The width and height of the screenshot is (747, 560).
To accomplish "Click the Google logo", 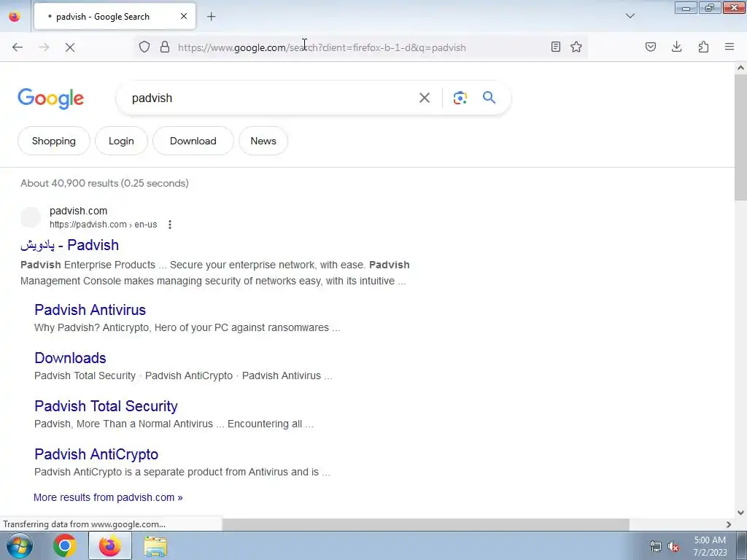I will (51, 98).
